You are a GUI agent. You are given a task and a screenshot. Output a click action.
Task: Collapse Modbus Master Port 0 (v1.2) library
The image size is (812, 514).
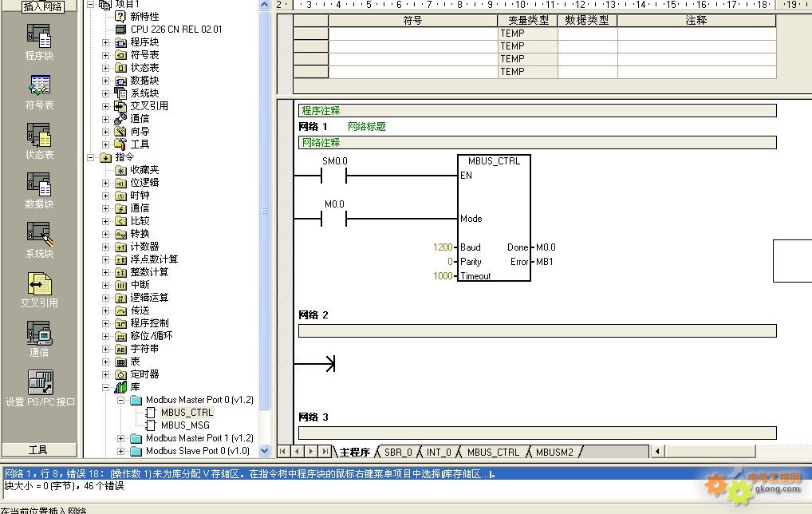pyautogui.click(x=120, y=400)
